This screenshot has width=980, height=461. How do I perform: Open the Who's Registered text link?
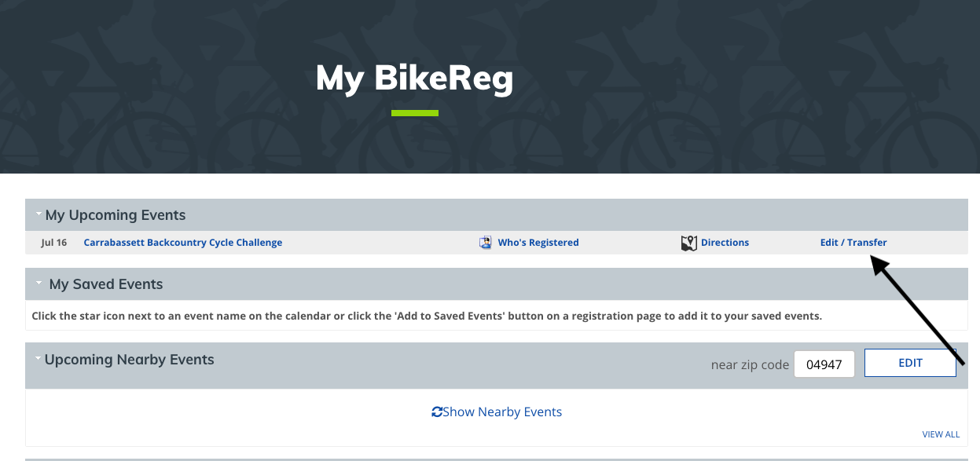tap(538, 243)
